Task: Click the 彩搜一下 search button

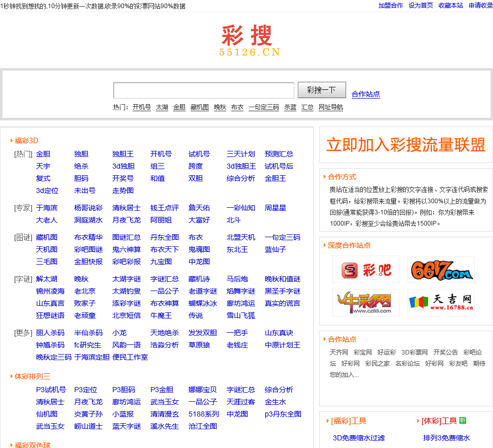Action: 322,90
